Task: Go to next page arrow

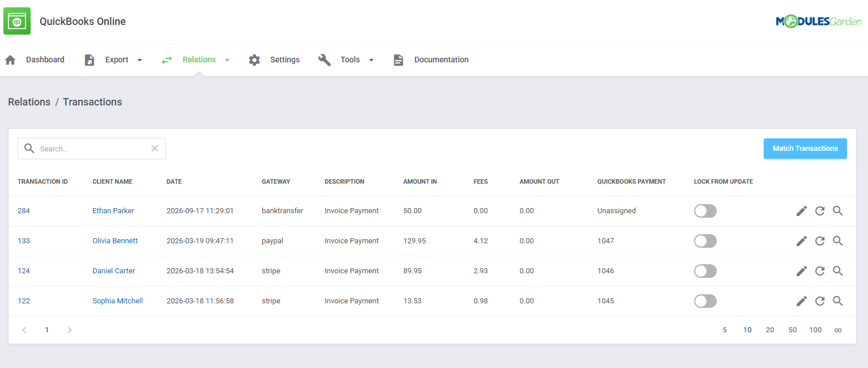Action: [70, 330]
